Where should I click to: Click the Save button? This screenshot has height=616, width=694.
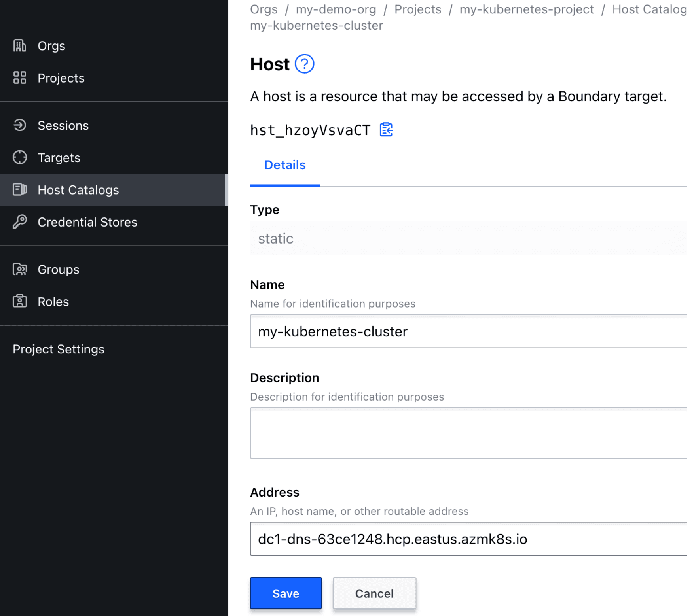[x=286, y=593]
